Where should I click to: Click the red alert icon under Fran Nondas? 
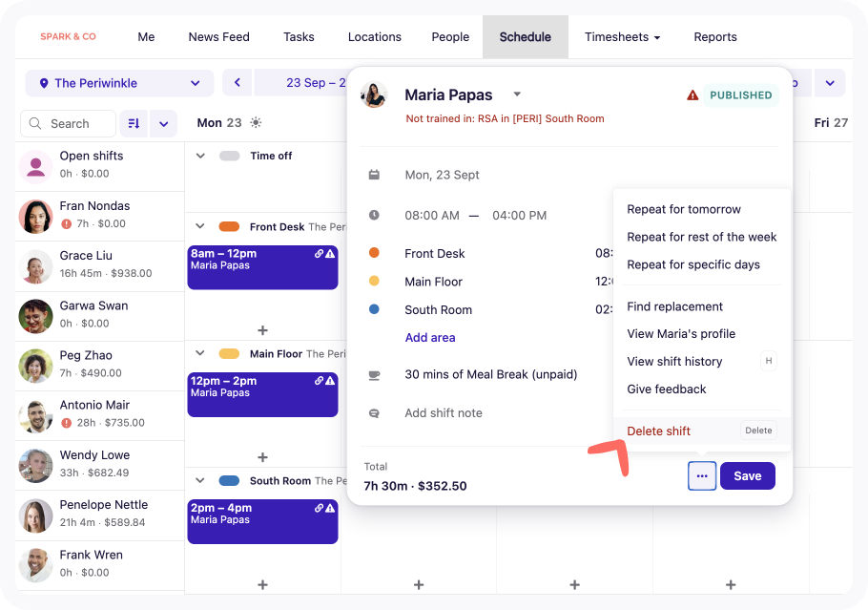coord(67,223)
